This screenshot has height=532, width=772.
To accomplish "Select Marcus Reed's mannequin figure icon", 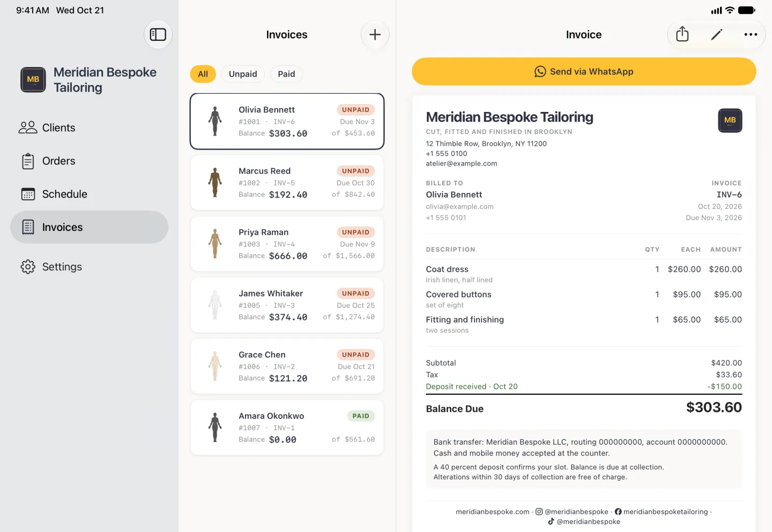I will (216, 182).
